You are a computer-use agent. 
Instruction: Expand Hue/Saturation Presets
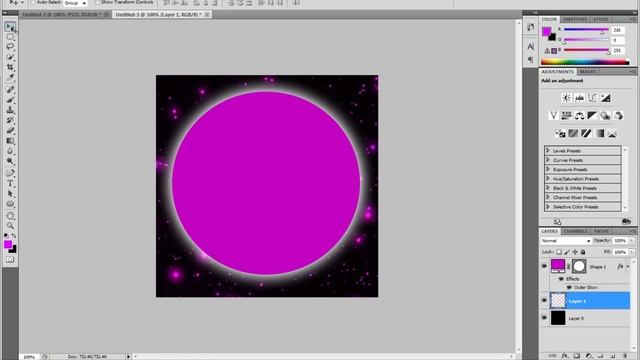click(x=548, y=179)
